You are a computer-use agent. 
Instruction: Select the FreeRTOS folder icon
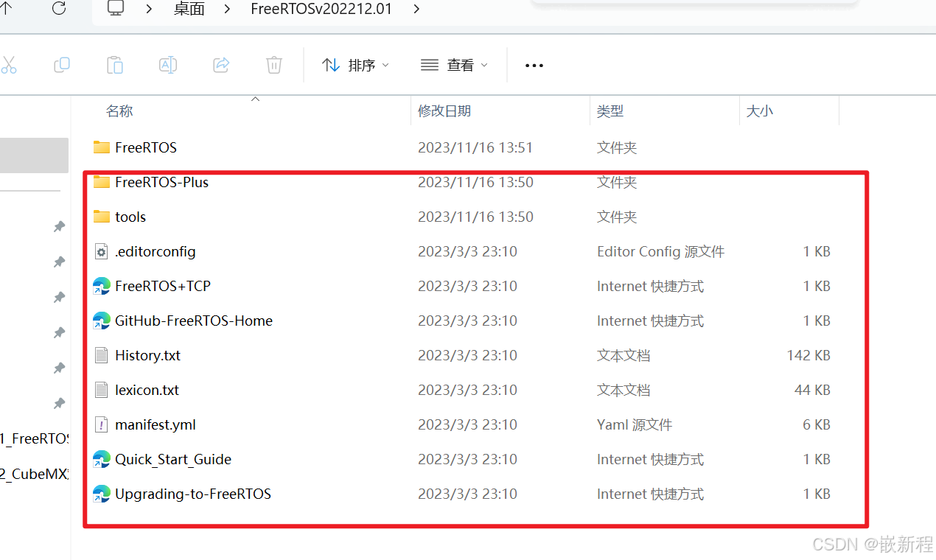(102, 147)
